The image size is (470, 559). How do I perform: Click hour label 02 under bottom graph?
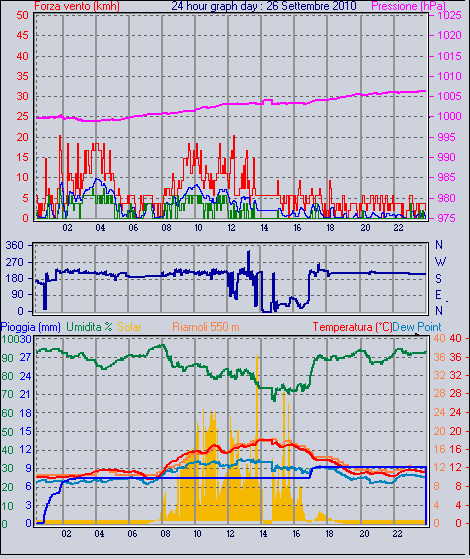(66, 534)
